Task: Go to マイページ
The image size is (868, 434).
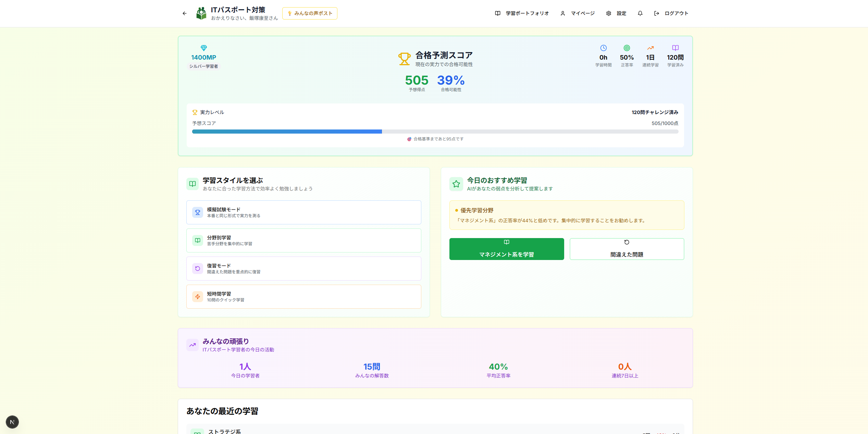Action: click(x=578, y=13)
